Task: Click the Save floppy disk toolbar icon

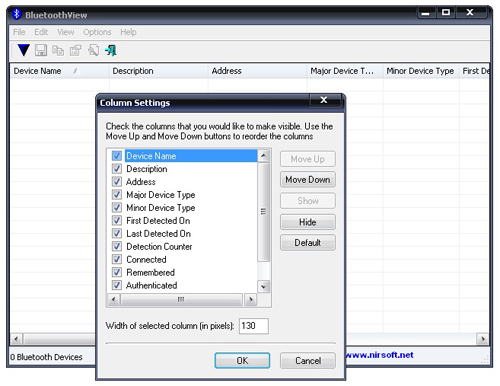Action: tap(41, 50)
